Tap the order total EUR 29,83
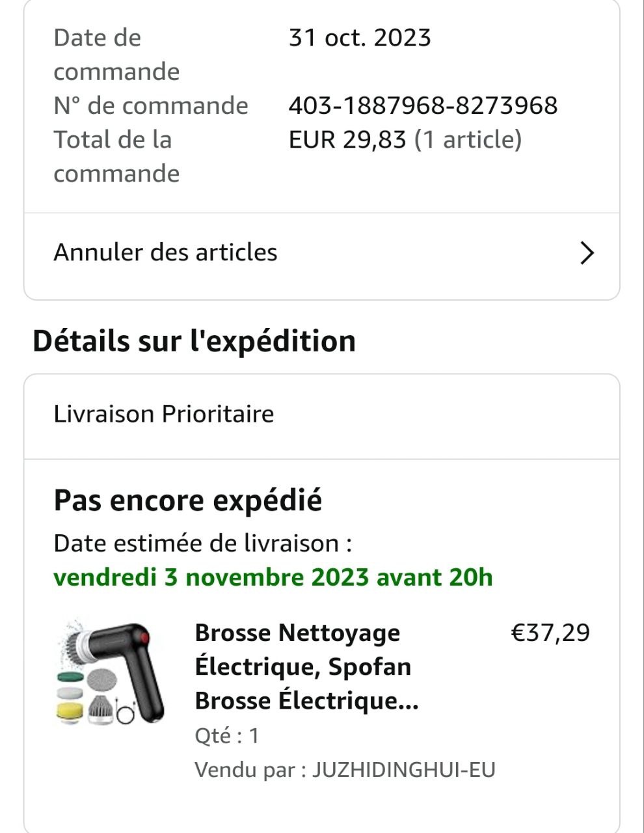 347,139
